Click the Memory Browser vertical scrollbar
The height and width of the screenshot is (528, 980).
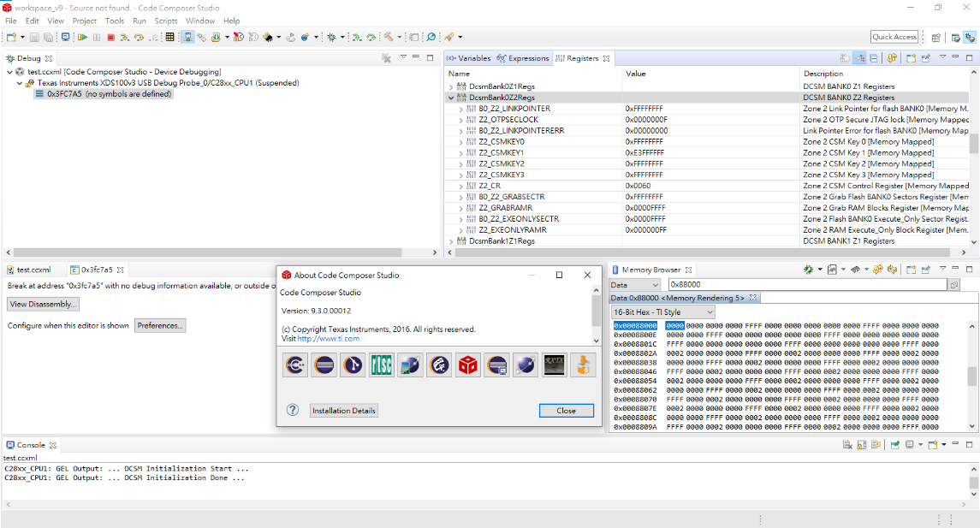(x=972, y=377)
